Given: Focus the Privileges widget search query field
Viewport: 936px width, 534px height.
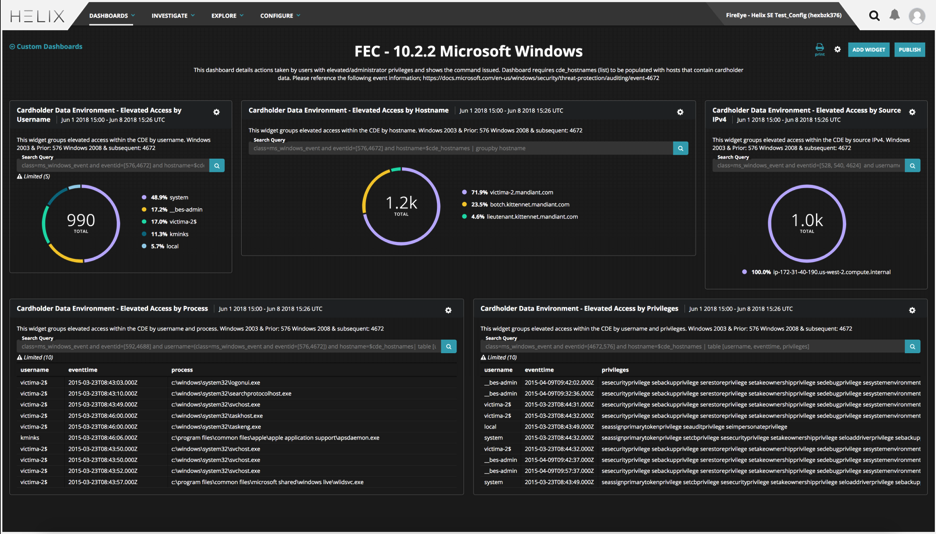Looking at the screenshot, I should 692,346.
